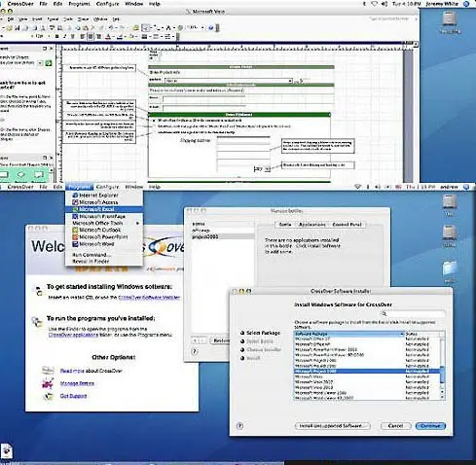Image resolution: width=476 pixels, height=465 pixels.
Task: Follow the Get Support link
Action: (x=73, y=396)
